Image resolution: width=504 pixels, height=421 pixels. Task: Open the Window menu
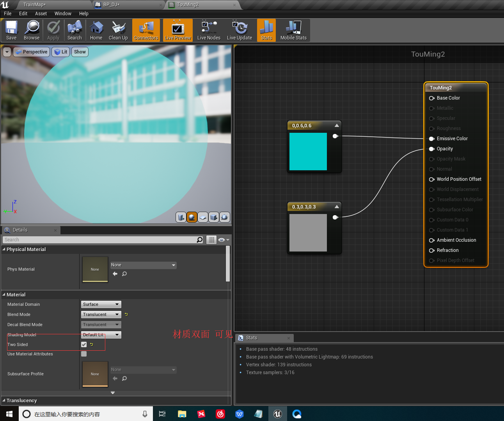click(63, 13)
